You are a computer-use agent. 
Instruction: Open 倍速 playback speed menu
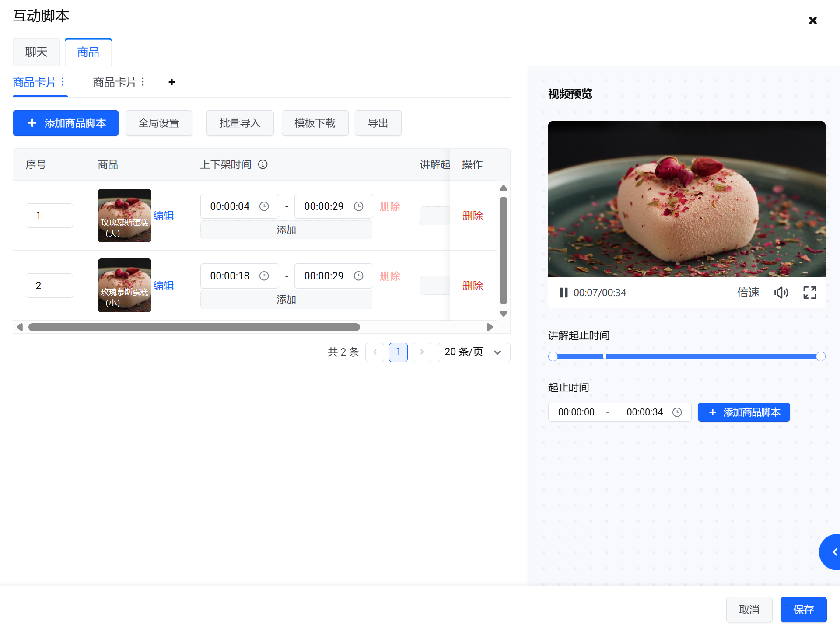tap(748, 293)
